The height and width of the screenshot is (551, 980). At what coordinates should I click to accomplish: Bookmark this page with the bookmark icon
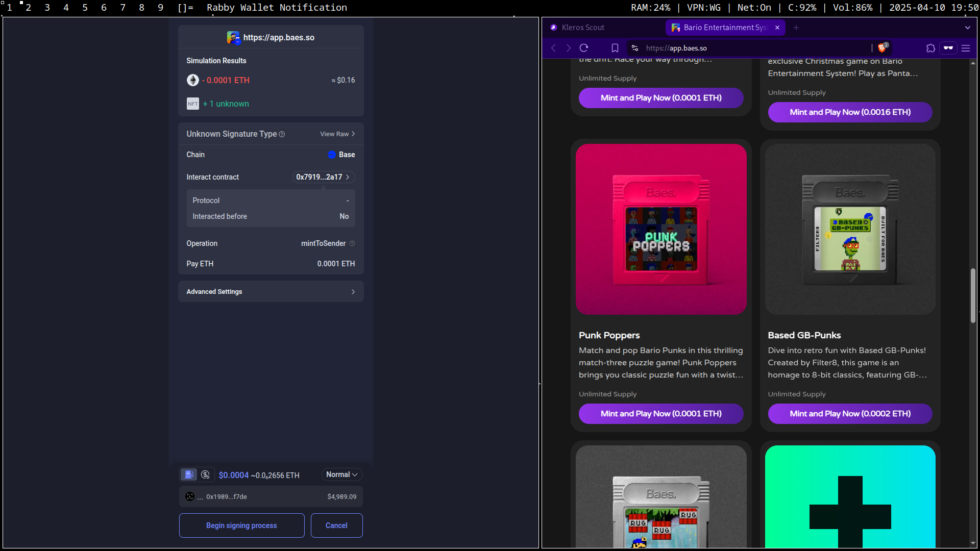point(615,48)
